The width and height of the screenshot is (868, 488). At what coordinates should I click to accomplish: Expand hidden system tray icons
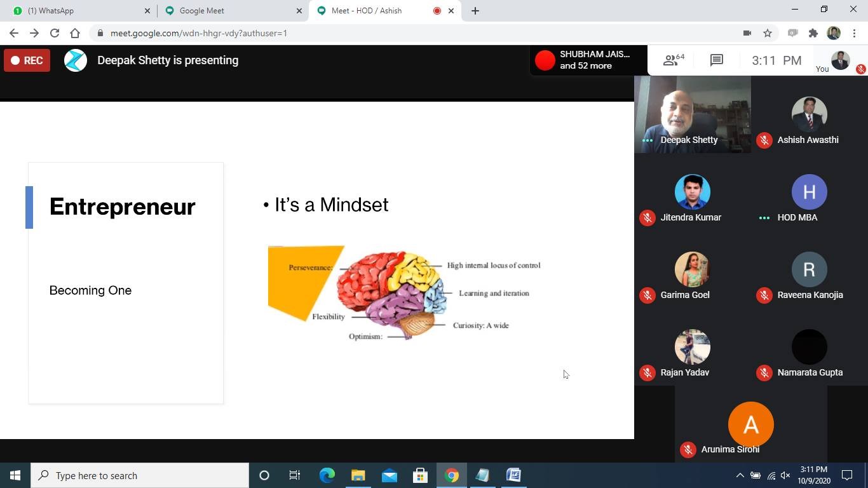[740, 475]
